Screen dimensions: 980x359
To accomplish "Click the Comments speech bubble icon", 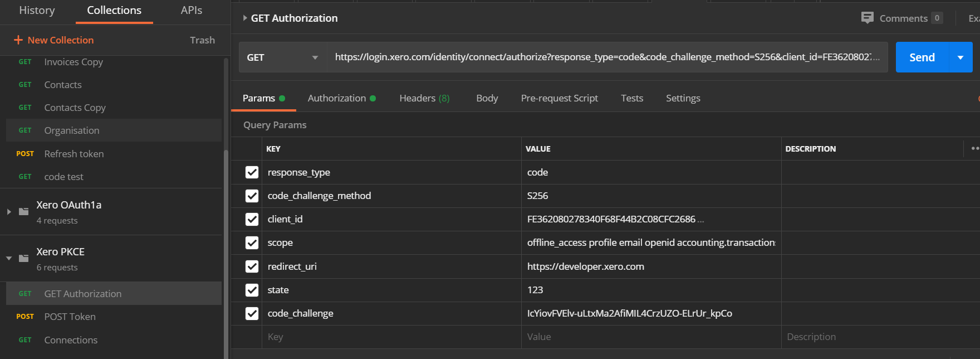I will coord(867,18).
